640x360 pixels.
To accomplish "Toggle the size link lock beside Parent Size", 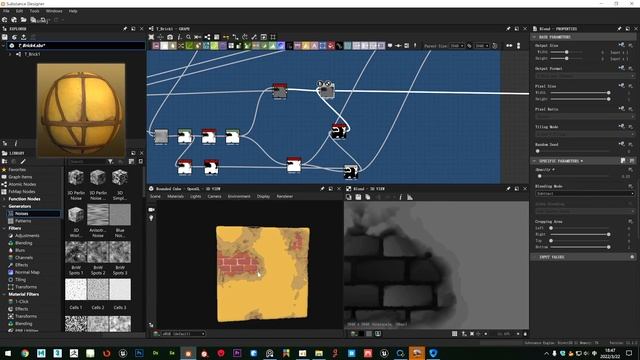I will (469, 46).
